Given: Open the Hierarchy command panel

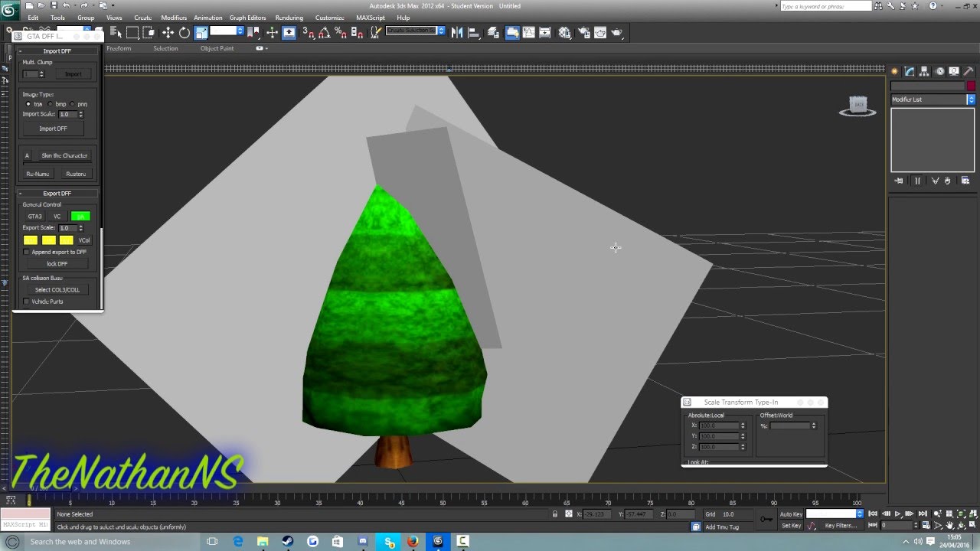Looking at the screenshot, I should click(x=924, y=71).
